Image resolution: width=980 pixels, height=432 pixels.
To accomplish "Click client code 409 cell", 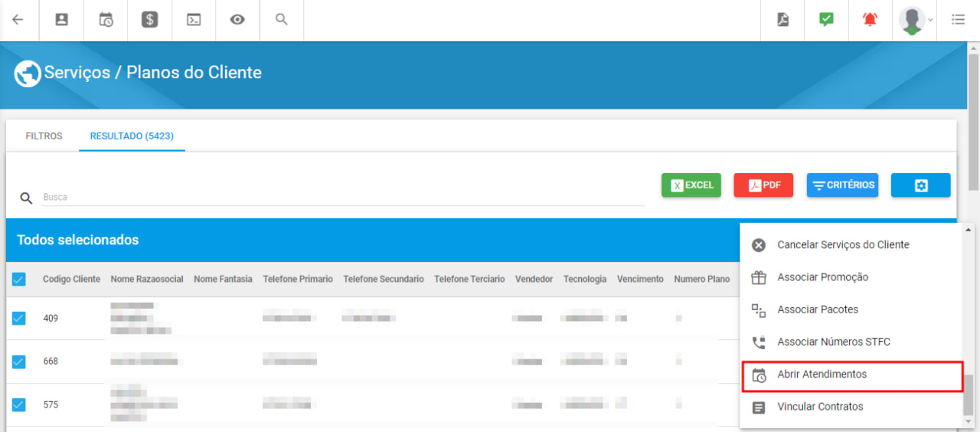I will click(51, 319).
